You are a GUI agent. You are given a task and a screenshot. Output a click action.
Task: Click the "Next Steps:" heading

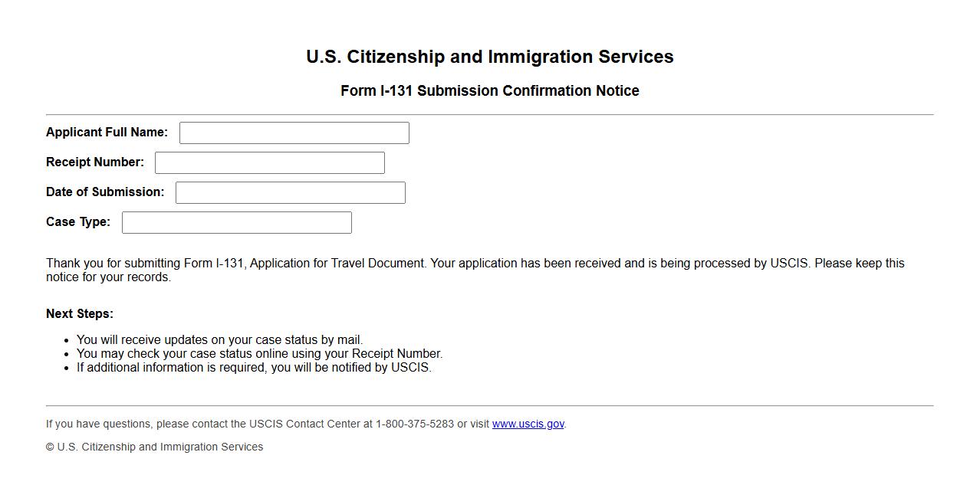click(80, 314)
